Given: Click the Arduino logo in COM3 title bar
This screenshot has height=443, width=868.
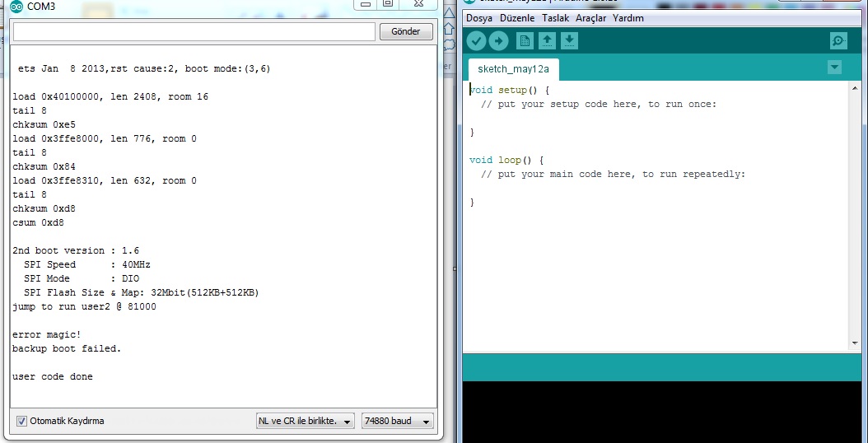Looking at the screenshot, I should (x=16, y=6).
